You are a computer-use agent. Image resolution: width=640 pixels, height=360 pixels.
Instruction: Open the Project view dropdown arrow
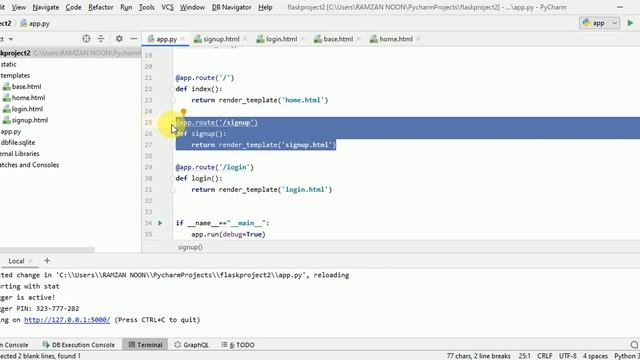click(x=11, y=39)
